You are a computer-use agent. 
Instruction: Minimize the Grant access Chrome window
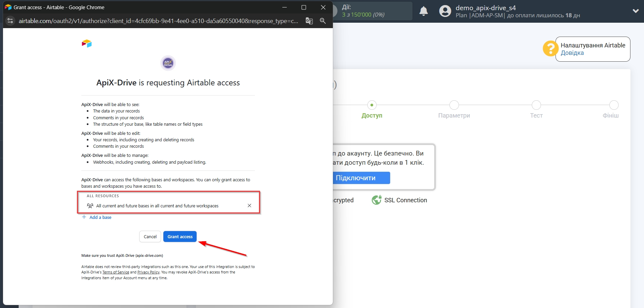click(x=285, y=7)
